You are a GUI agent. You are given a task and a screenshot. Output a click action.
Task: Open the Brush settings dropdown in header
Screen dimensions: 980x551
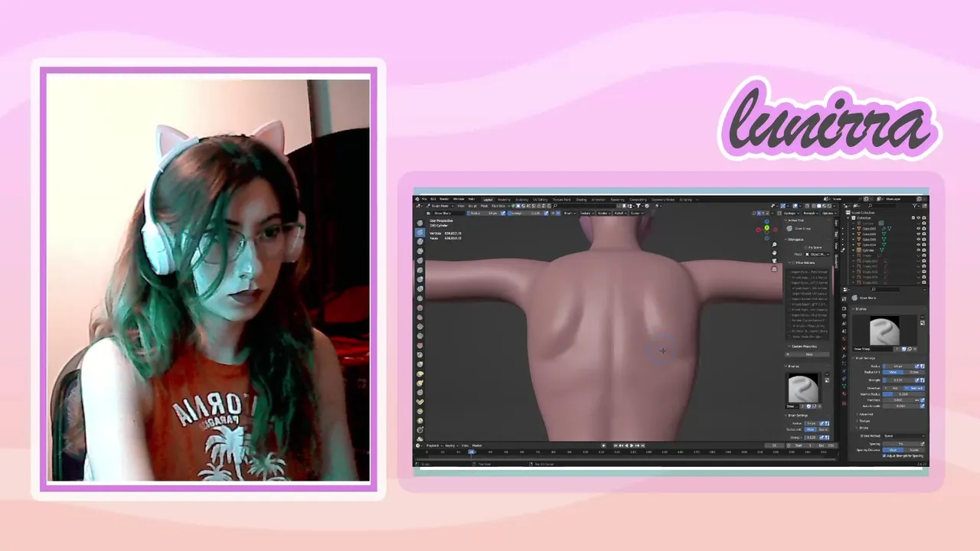pos(570,213)
